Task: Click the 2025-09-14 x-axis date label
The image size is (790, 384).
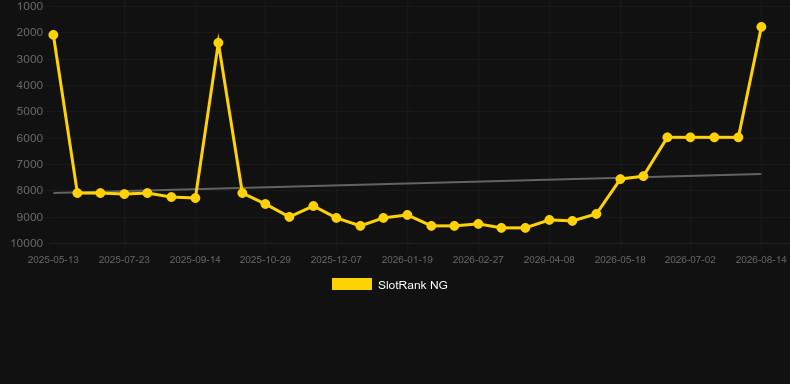Action: click(195, 260)
